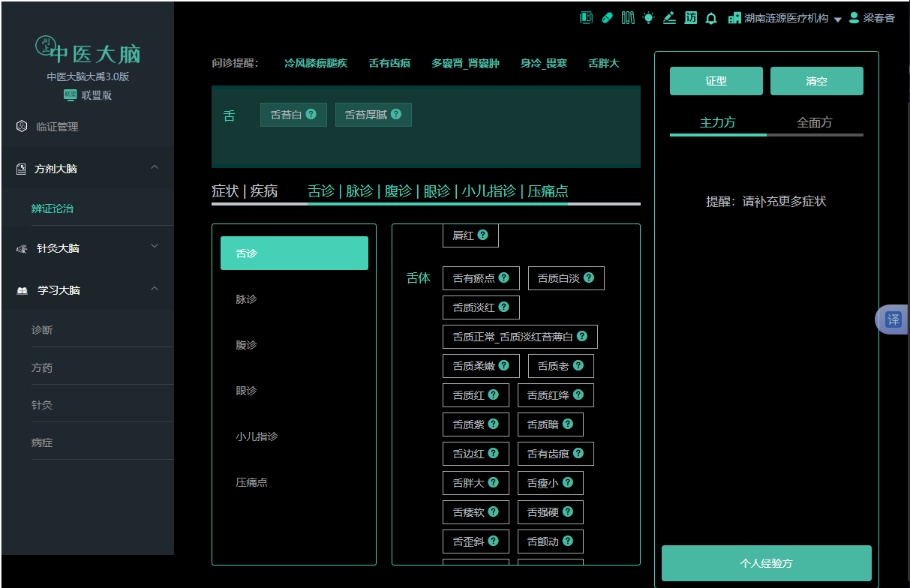Image resolution: width=910 pixels, height=588 pixels.
Task: Collapse the 学习大脑 sidebar section
Action: tap(155, 288)
